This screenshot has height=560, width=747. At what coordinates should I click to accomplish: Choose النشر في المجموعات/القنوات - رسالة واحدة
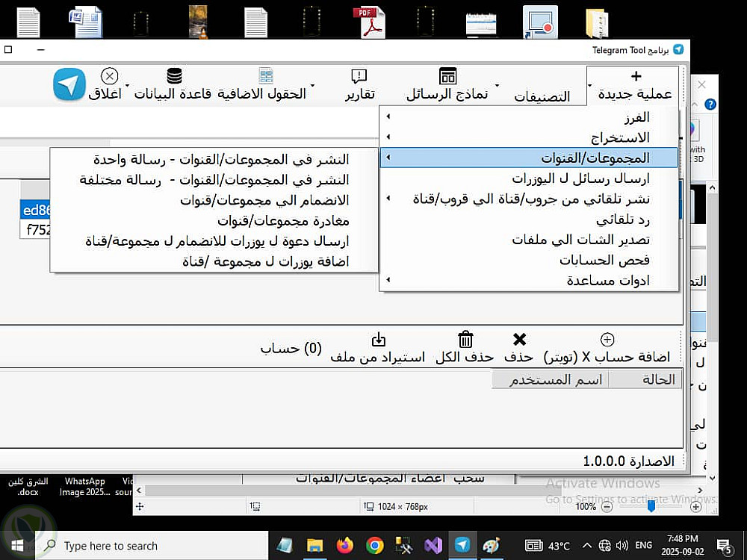point(214,159)
